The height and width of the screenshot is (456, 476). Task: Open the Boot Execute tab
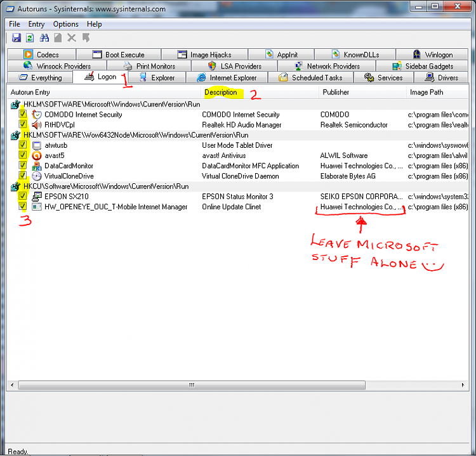coord(119,55)
